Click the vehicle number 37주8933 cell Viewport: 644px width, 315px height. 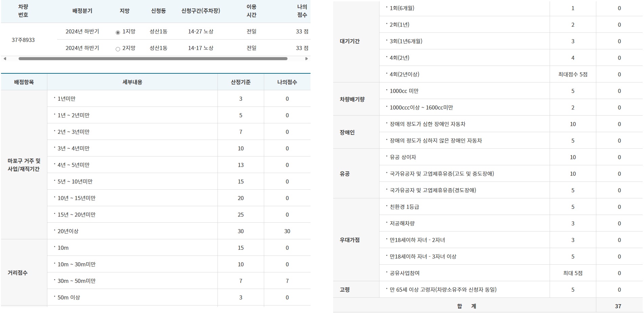pos(23,40)
